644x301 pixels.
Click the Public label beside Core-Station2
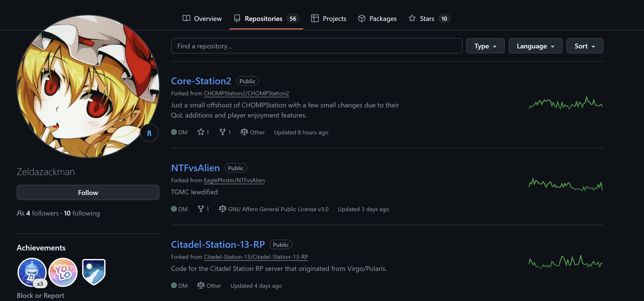click(x=247, y=81)
